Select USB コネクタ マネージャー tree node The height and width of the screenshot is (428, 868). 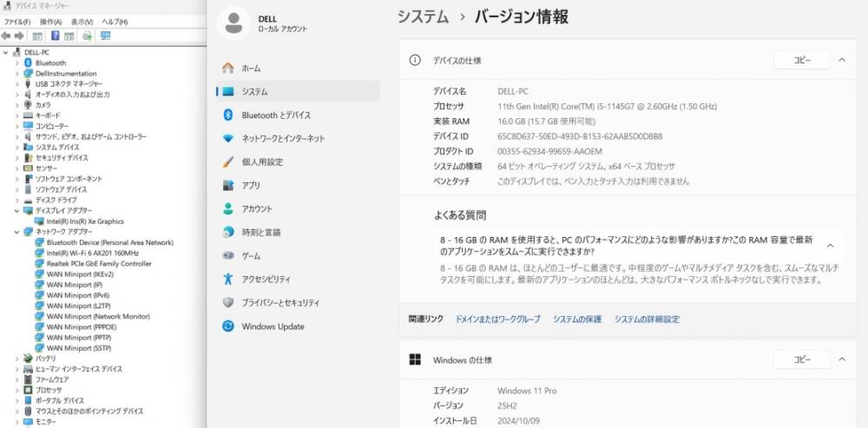[x=69, y=84]
